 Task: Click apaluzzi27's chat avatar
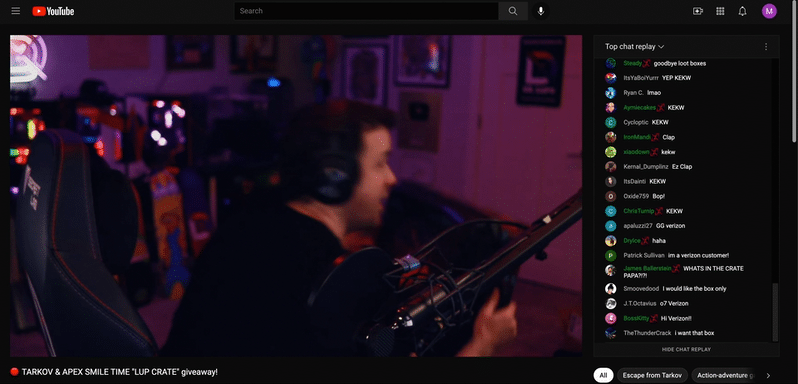coord(611,225)
